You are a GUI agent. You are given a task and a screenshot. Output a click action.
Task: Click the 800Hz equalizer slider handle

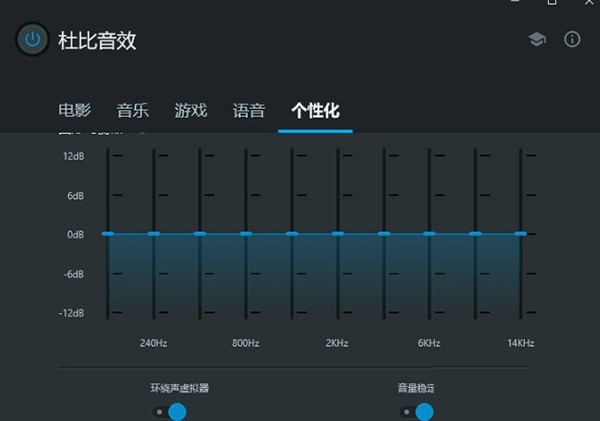pyautogui.click(x=246, y=233)
